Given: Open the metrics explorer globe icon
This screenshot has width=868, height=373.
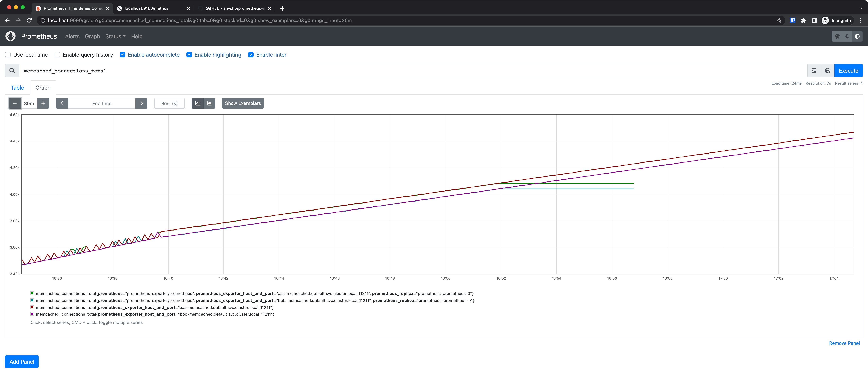Looking at the screenshot, I should tap(827, 71).
